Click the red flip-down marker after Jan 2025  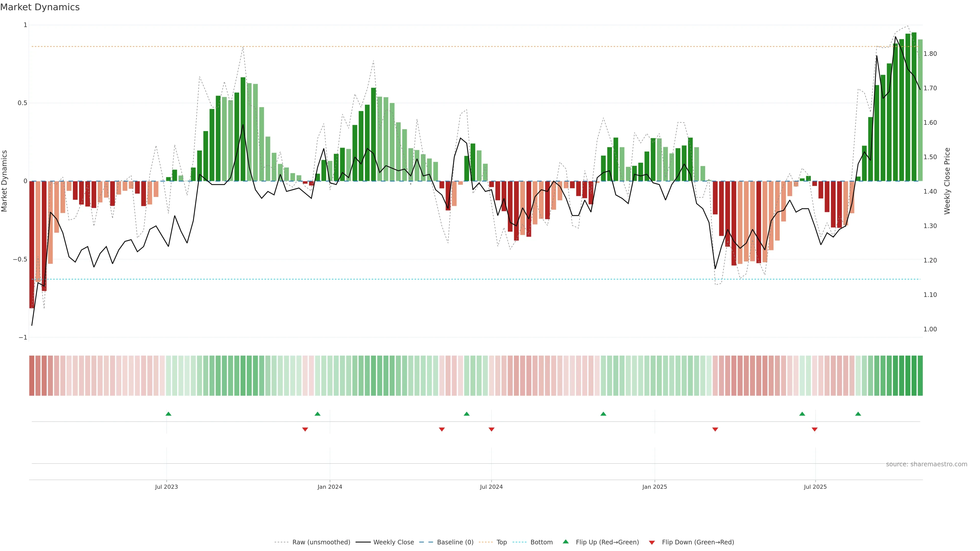point(715,429)
